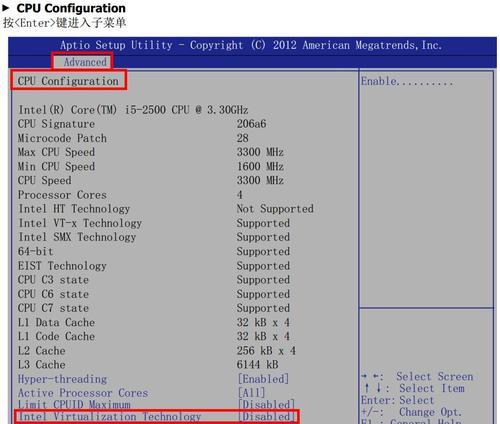
Task: Click the EIST Technology label
Action: click(x=62, y=266)
